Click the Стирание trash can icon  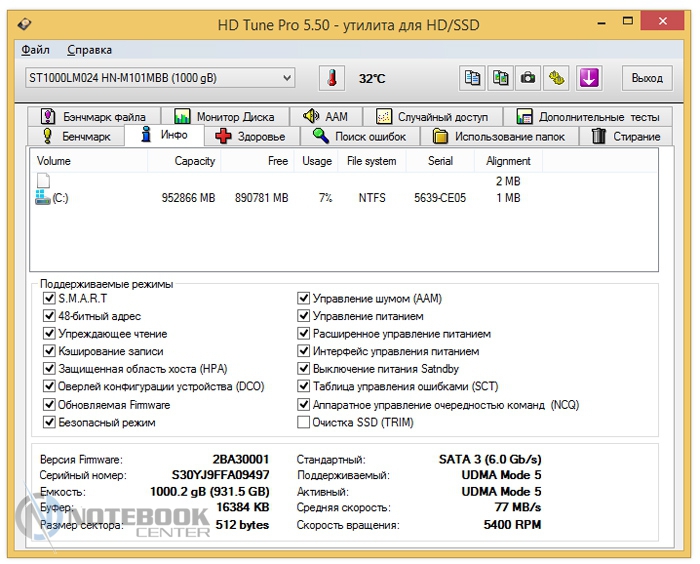click(x=599, y=136)
